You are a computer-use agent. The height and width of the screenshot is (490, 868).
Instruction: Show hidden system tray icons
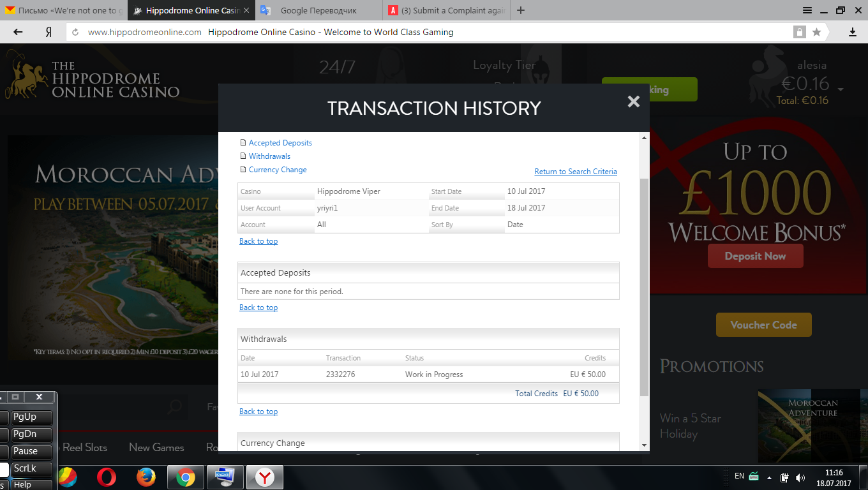point(769,478)
